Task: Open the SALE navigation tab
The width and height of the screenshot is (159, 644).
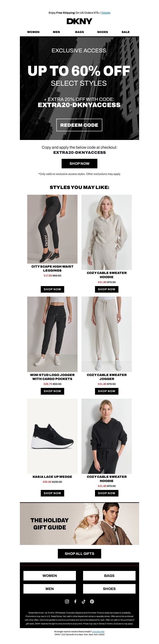Action: tap(126, 32)
